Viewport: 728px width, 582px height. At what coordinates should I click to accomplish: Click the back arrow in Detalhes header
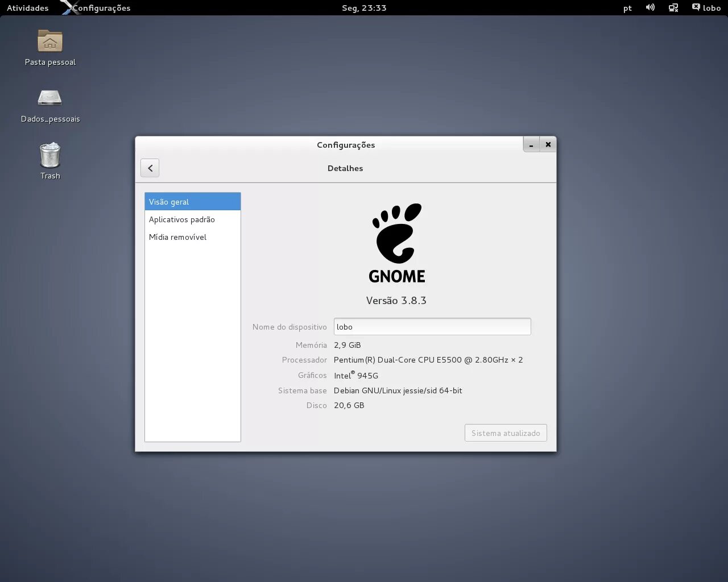pyautogui.click(x=150, y=168)
